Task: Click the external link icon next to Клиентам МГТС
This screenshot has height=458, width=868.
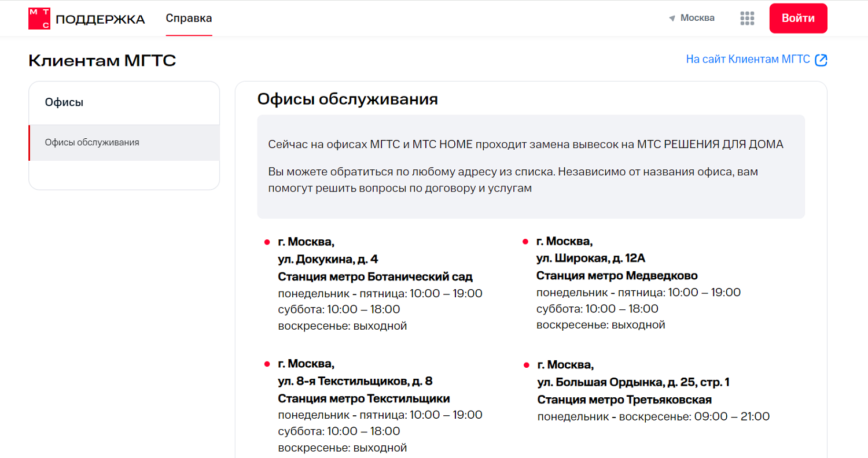Action: coord(821,60)
